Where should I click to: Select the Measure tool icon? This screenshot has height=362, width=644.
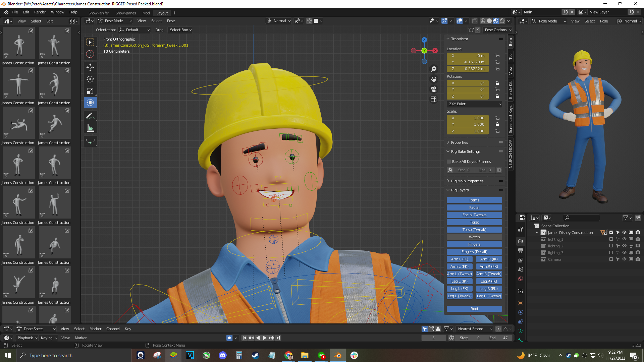point(90,128)
